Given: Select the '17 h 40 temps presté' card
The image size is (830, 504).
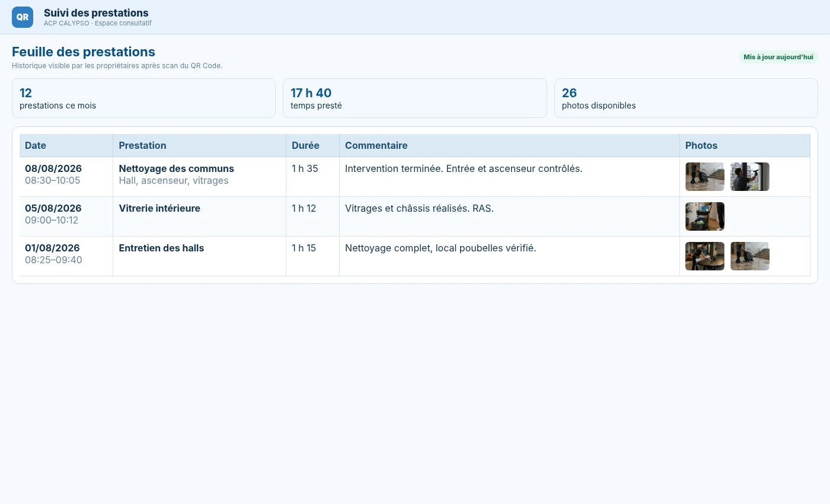Looking at the screenshot, I should tap(415, 98).
